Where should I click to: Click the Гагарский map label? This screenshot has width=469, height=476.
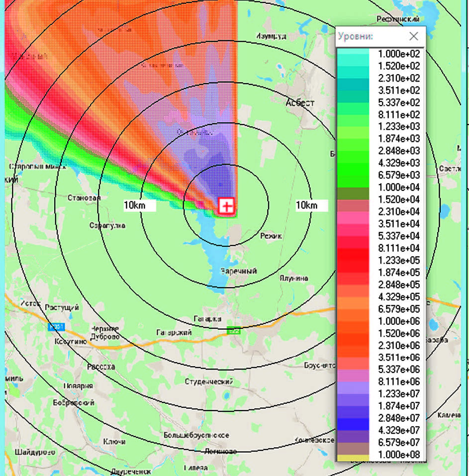174,332
